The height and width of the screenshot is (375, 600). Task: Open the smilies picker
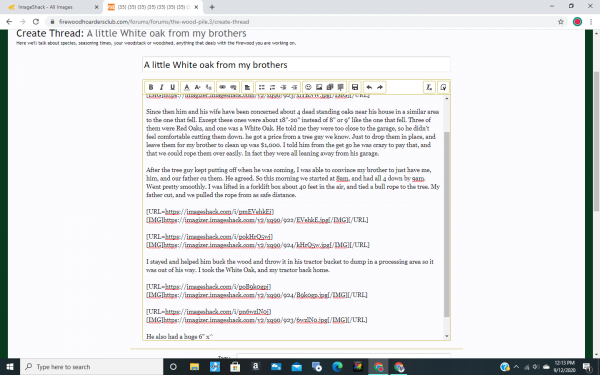tap(308, 87)
